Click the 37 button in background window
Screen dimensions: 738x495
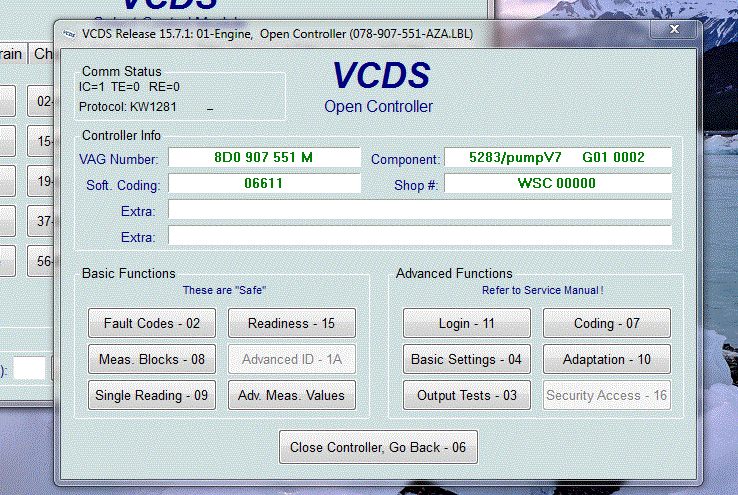click(41, 221)
